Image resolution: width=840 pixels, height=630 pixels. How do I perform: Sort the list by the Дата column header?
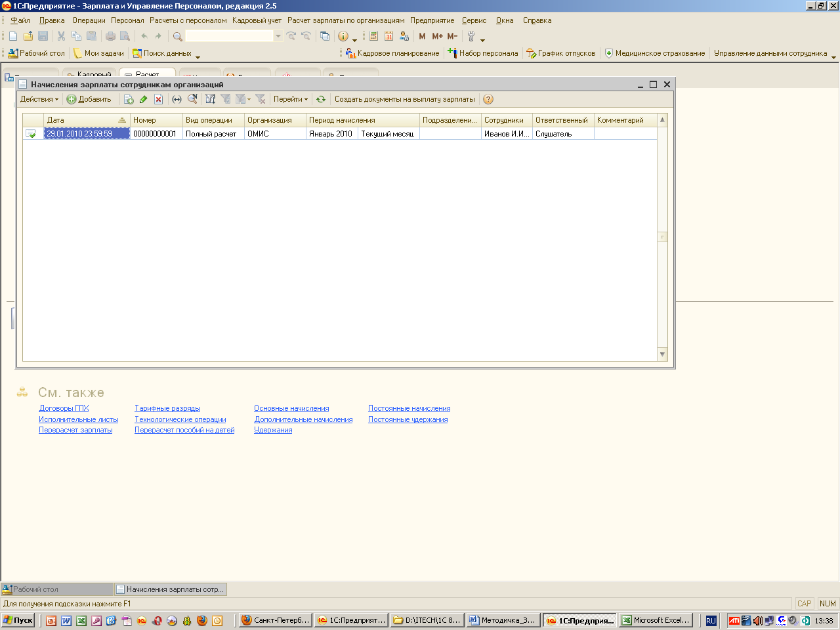(87, 120)
